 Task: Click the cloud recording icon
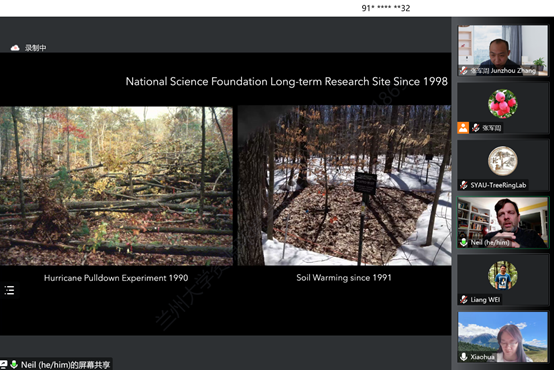[x=15, y=48]
